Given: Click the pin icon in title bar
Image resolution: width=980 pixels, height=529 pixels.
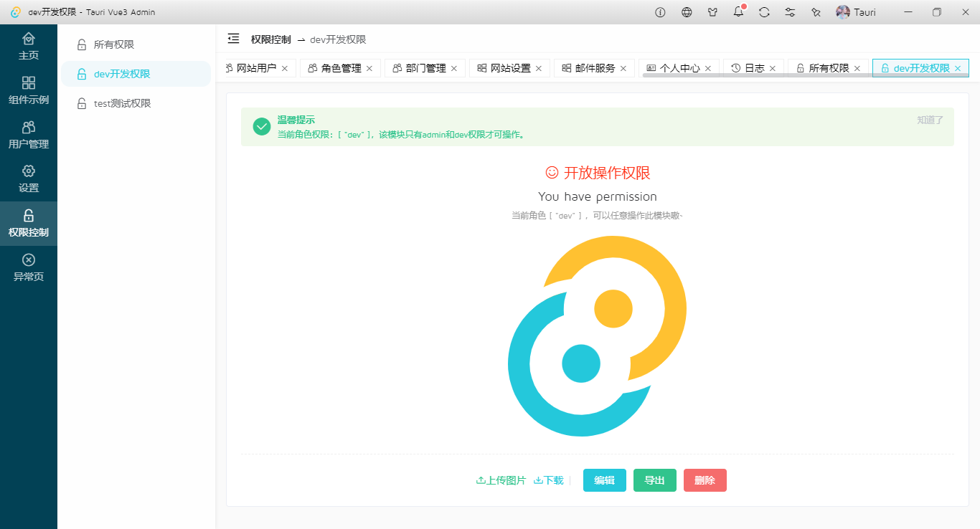Looking at the screenshot, I should pos(816,12).
